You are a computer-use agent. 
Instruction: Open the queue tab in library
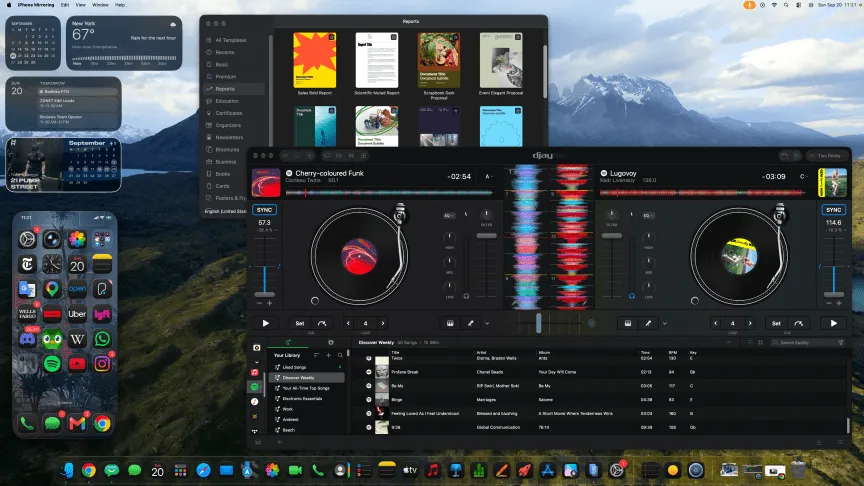point(331,342)
